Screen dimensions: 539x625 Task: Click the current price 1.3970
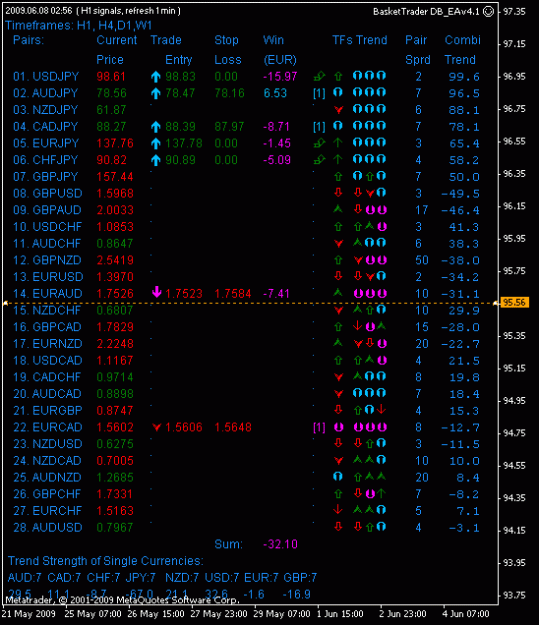115,277
